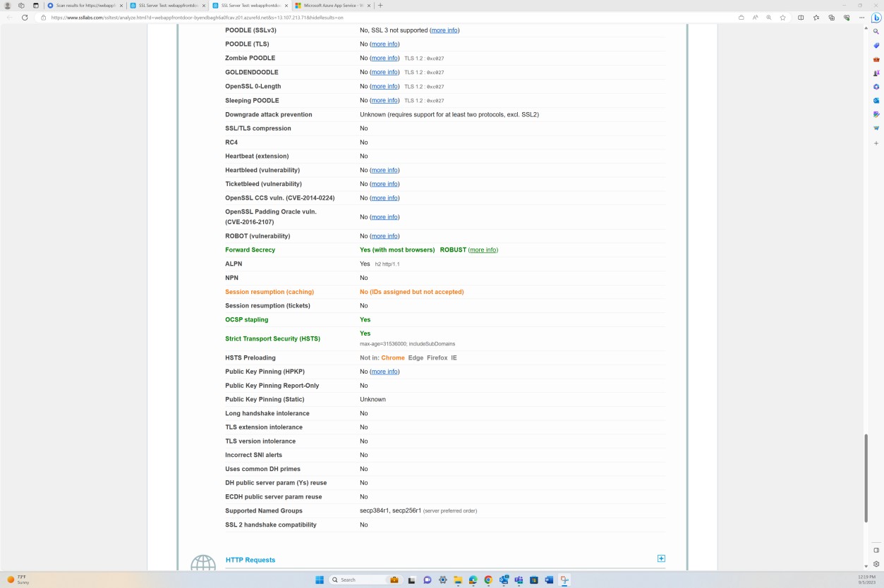The height and width of the screenshot is (588, 884).
Task: Open Browser essentials heart icon
Action: click(847, 18)
